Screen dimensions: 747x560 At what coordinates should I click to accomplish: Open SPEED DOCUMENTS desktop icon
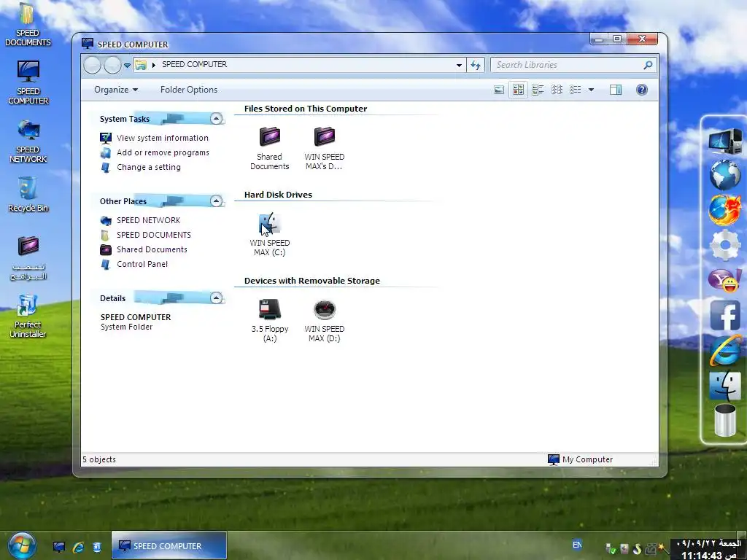(28, 25)
